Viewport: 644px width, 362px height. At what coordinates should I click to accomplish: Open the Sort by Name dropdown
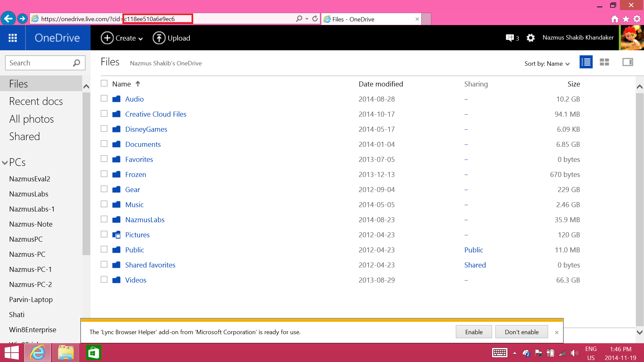547,63
